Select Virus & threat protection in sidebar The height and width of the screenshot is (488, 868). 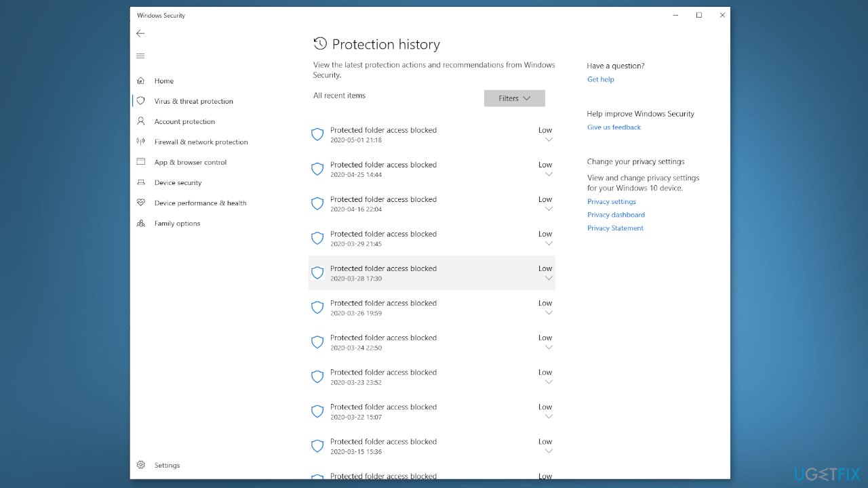193,101
